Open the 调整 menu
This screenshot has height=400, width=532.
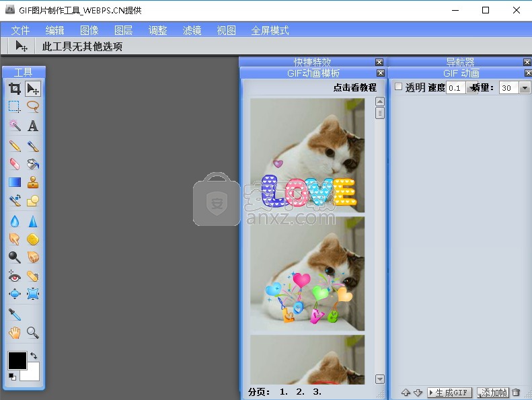coord(158,30)
